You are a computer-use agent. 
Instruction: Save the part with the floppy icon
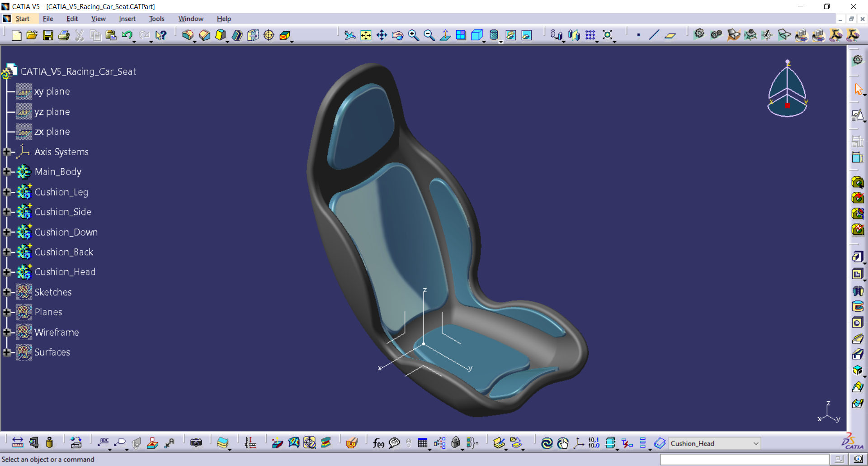click(48, 35)
